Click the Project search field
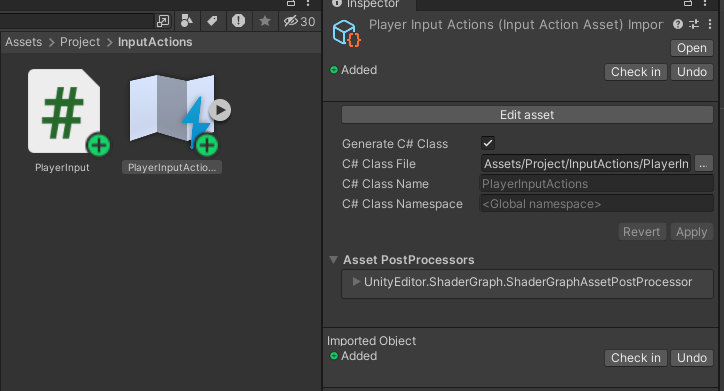 77,21
